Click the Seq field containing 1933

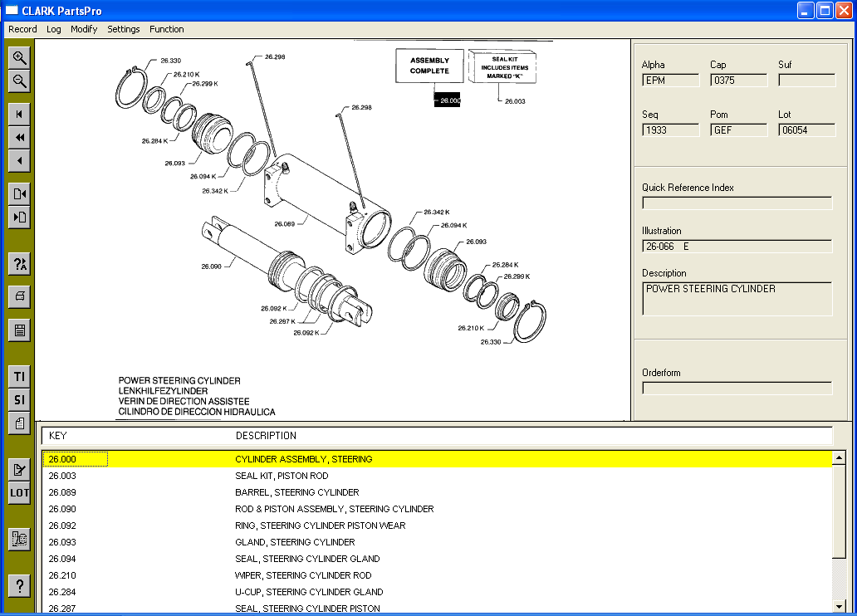[671, 130]
